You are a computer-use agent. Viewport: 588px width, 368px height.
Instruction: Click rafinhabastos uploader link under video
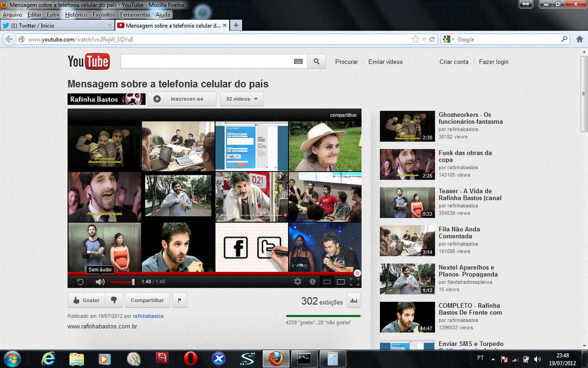(x=148, y=316)
